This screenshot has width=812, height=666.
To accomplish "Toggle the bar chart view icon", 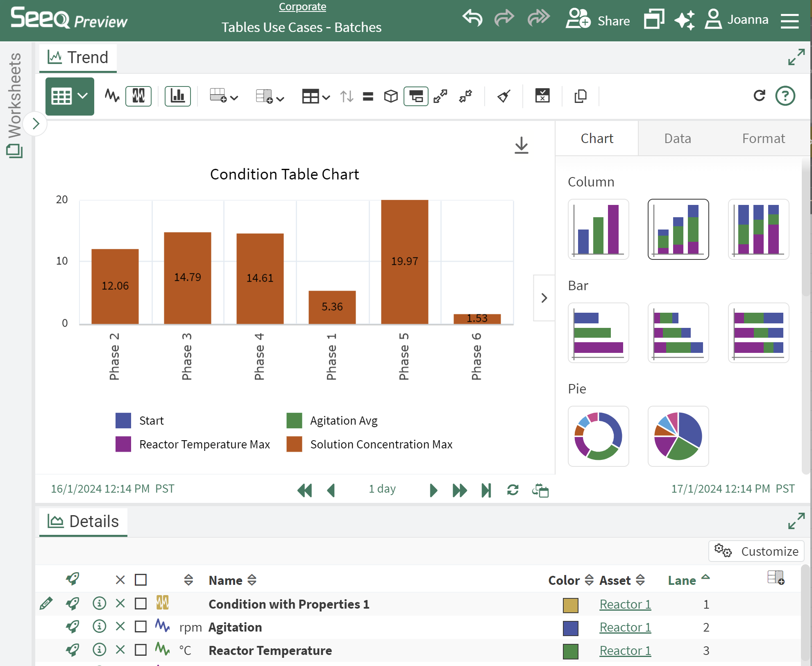I will coord(178,96).
